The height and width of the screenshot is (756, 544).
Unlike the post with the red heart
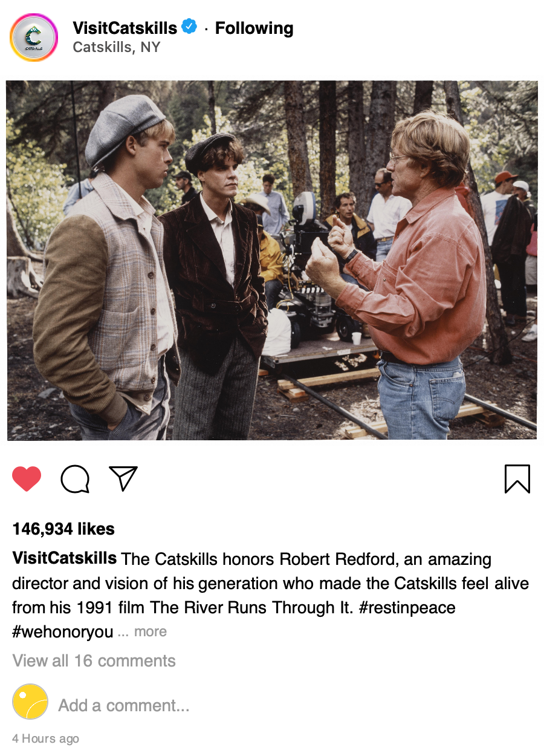click(x=27, y=479)
